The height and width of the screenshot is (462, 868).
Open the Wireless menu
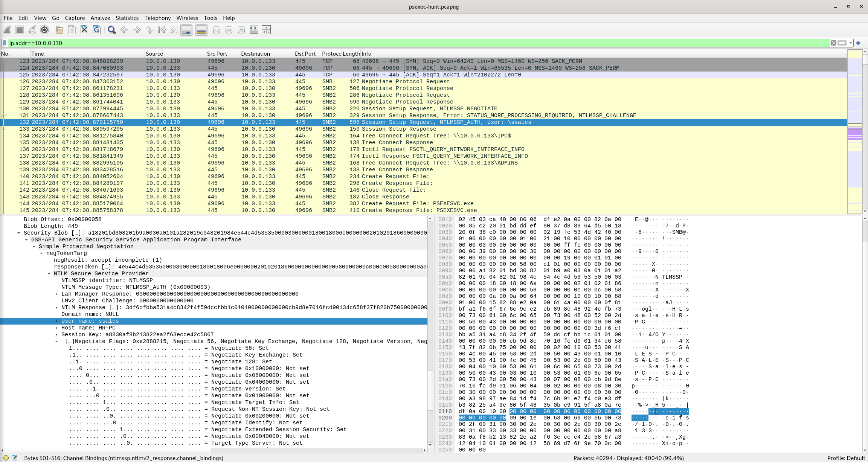187,18
